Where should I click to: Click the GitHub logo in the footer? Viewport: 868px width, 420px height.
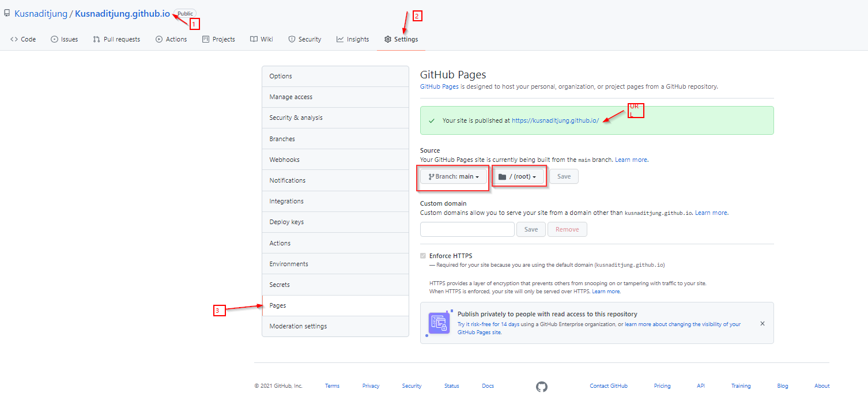pos(541,387)
